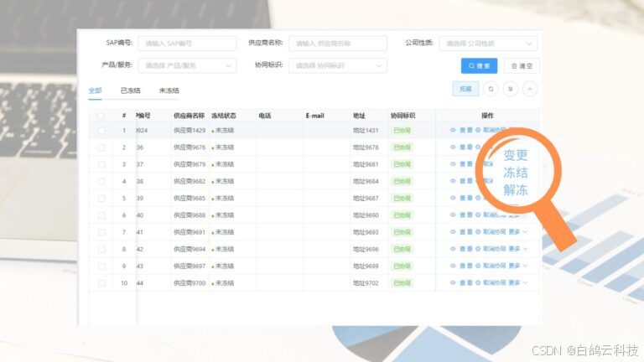The image size is (644, 362).
Task: Click the cancel-collaboration circle icon for 供应商9691
Action: [x=478, y=232]
